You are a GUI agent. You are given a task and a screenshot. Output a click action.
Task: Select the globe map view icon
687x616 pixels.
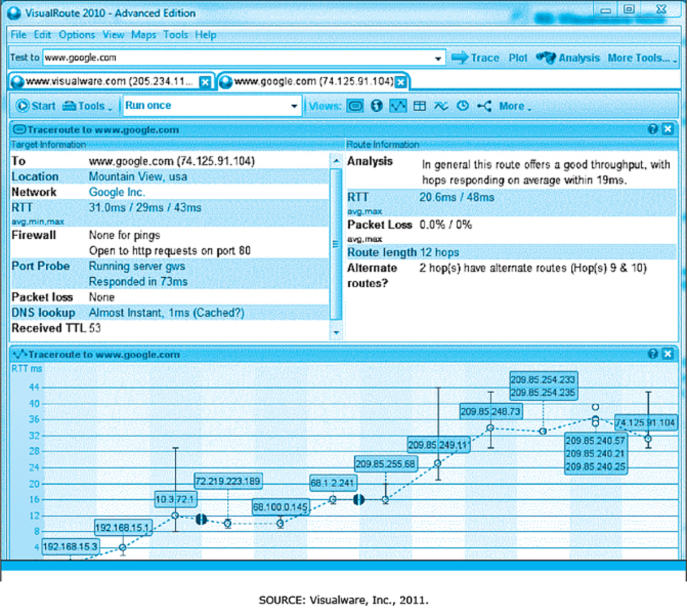[376, 106]
